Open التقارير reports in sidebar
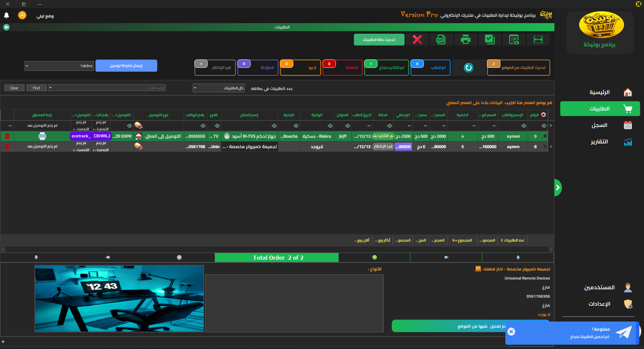Screen dimensions: 644x349 [x=600, y=142]
